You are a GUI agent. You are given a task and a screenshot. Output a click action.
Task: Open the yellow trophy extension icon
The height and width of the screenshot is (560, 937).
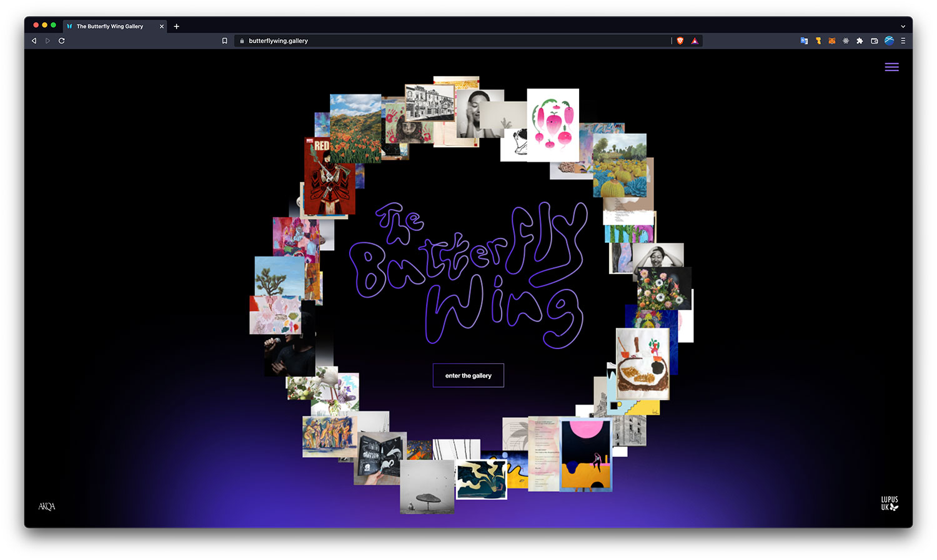(x=818, y=41)
